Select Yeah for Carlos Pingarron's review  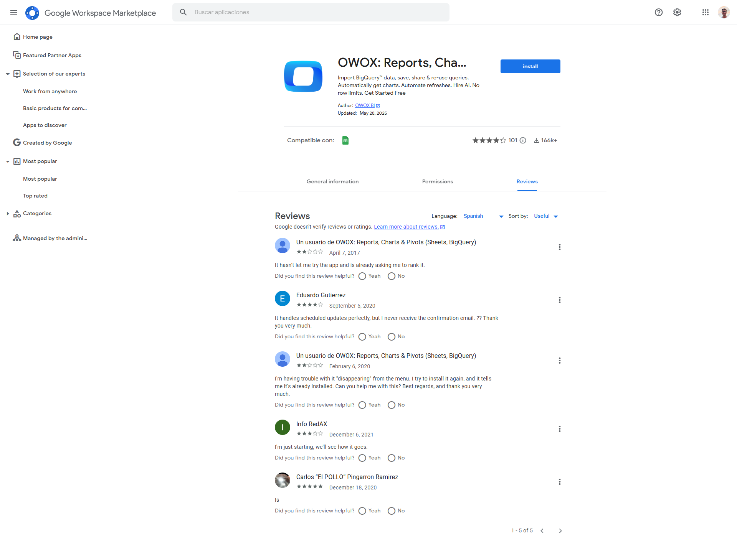(362, 511)
